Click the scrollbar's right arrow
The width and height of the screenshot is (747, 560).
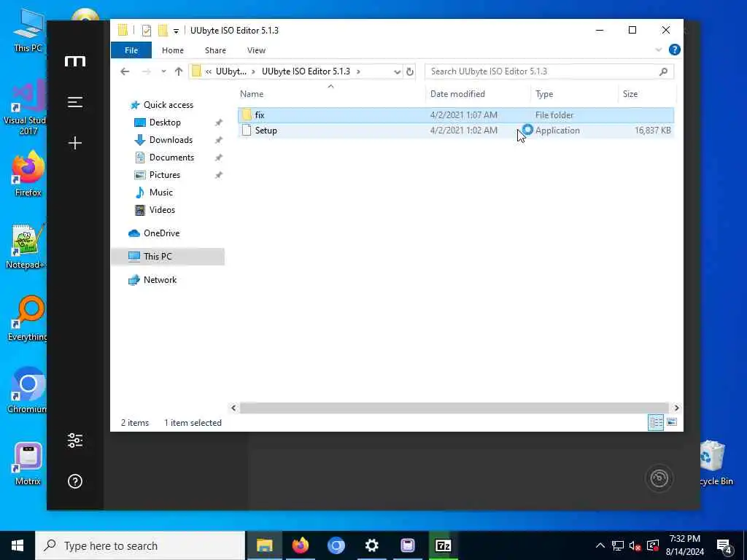[x=676, y=408]
